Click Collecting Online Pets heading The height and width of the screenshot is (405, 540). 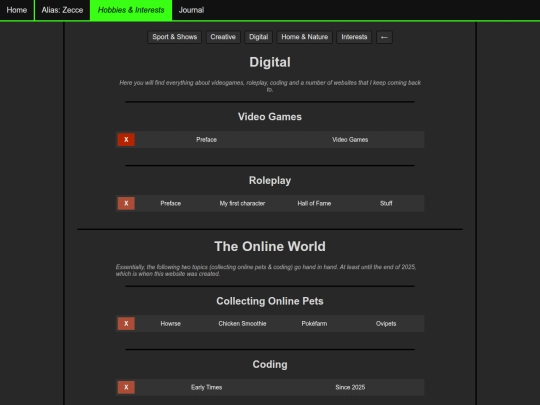[x=270, y=301]
